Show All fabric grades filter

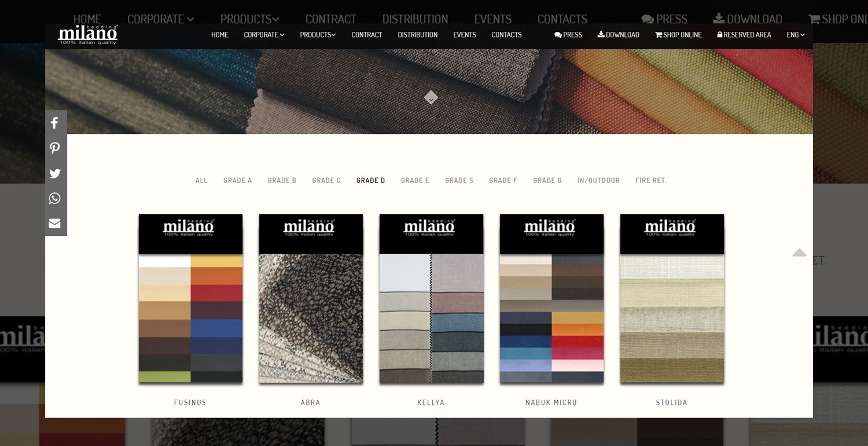(x=201, y=181)
